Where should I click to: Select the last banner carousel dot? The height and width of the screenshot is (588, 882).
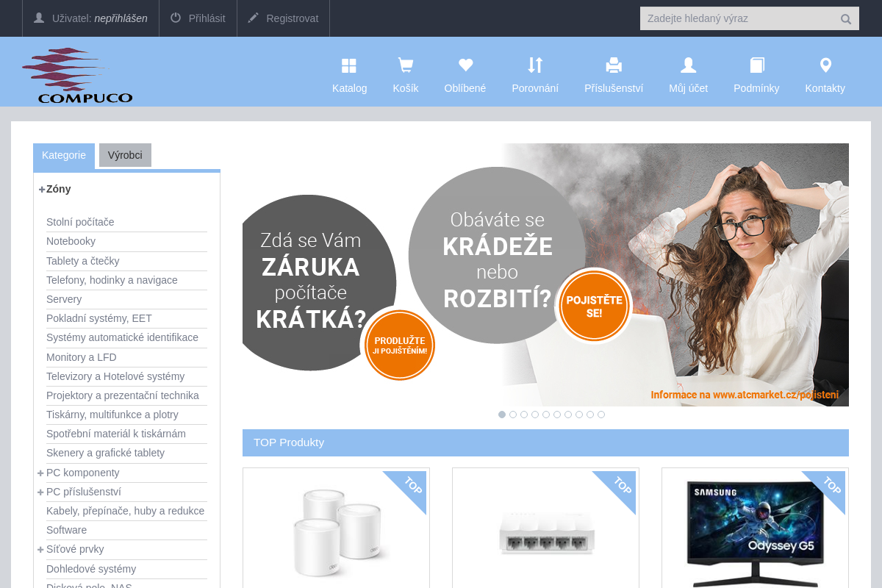pyautogui.click(x=601, y=415)
